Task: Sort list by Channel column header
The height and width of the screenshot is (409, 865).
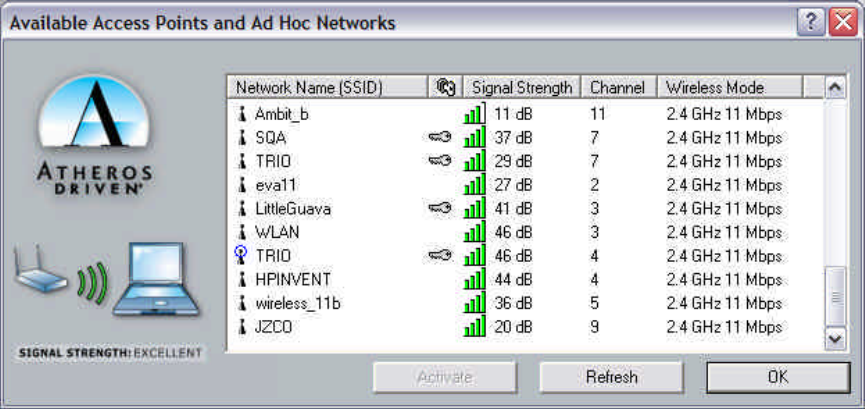Action: point(619,87)
